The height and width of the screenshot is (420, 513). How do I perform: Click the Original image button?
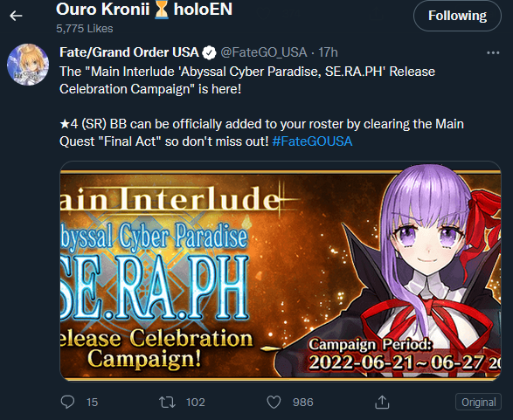click(x=478, y=402)
